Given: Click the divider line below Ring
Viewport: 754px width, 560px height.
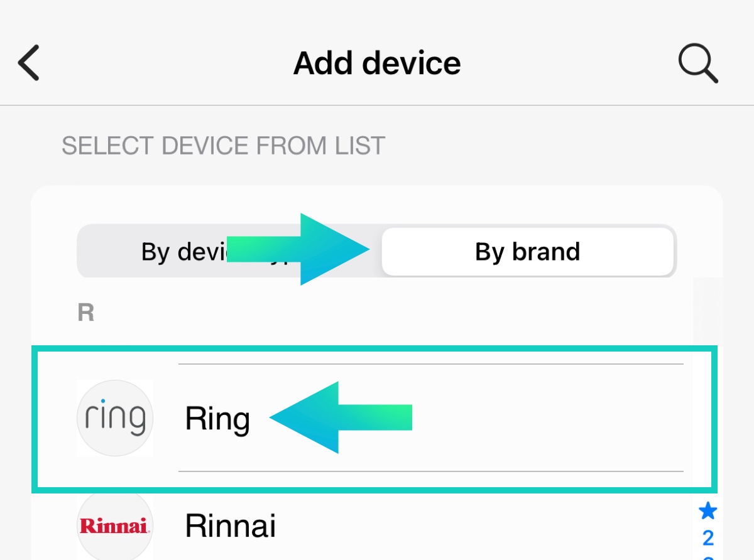Looking at the screenshot, I should tap(430, 471).
